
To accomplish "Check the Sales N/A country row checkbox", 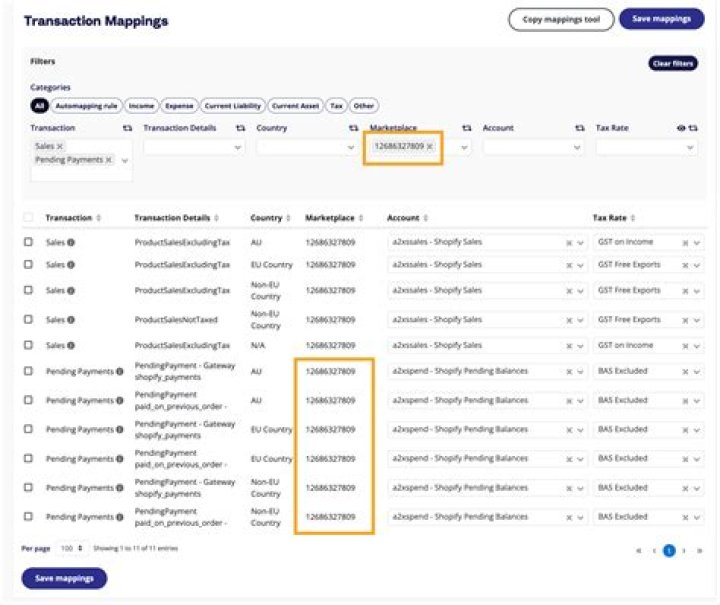I will pyautogui.click(x=28, y=345).
